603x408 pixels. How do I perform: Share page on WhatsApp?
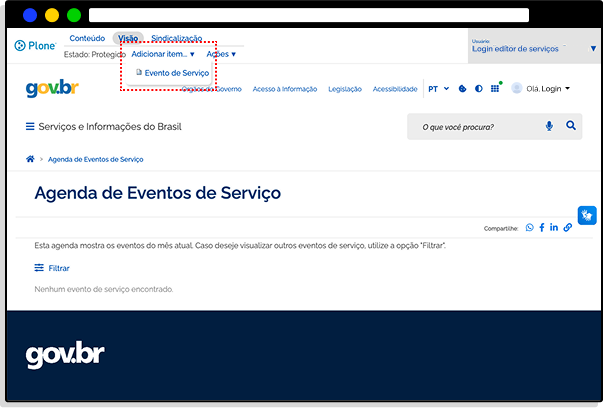pos(530,228)
